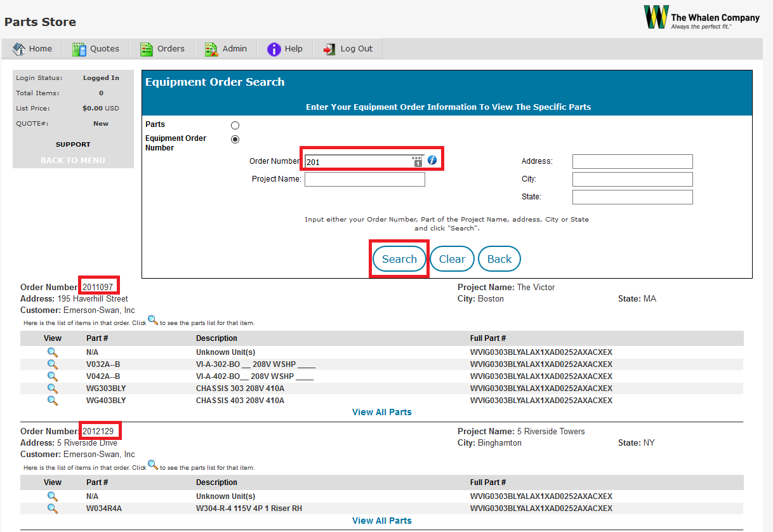Click the blue info icon beside Order Number
The height and width of the screenshot is (532, 773).
click(x=432, y=161)
